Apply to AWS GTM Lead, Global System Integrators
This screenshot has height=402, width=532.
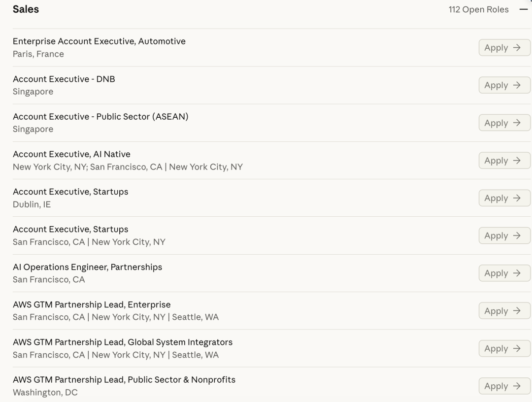(x=504, y=348)
